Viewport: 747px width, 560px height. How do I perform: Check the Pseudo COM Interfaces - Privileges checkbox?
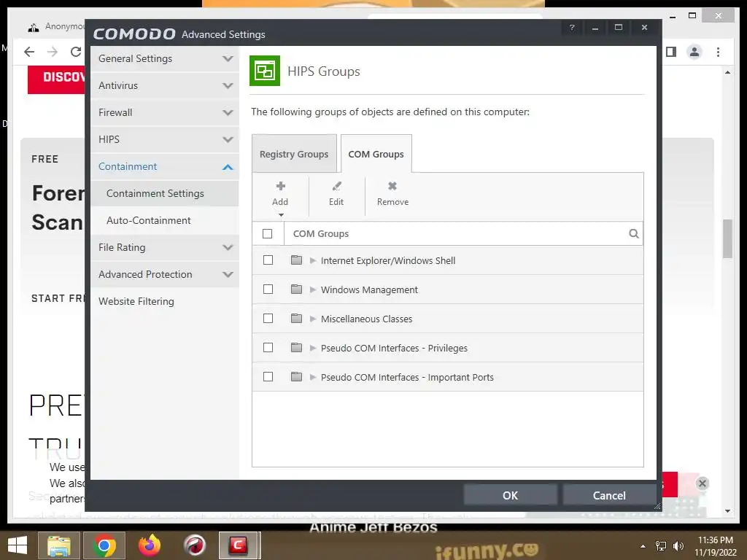pyautogui.click(x=268, y=348)
